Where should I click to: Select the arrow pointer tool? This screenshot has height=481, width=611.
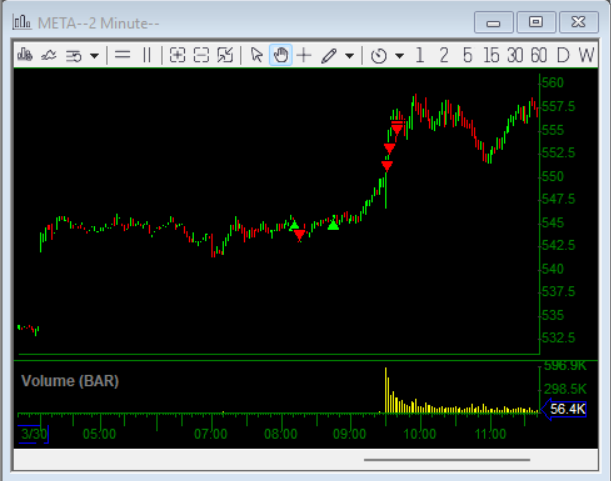[x=257, y=55]
